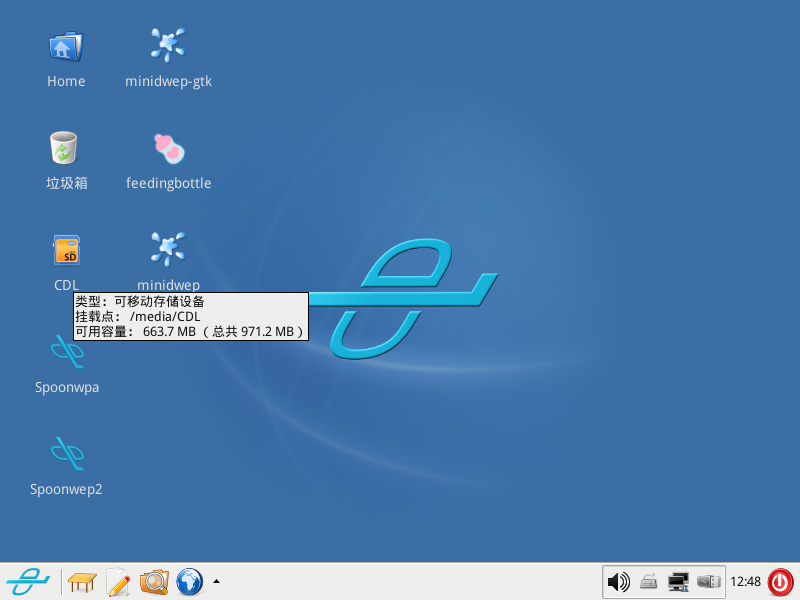Open the Home folder icon
The width and height of the screenshot is (800, 600).
pyautogui.click(x=66, y=46)
